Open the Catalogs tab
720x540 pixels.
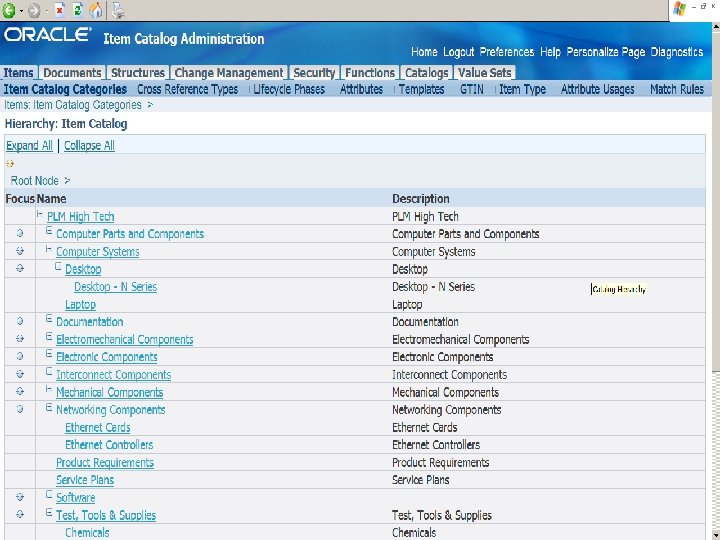pos(426,73)
